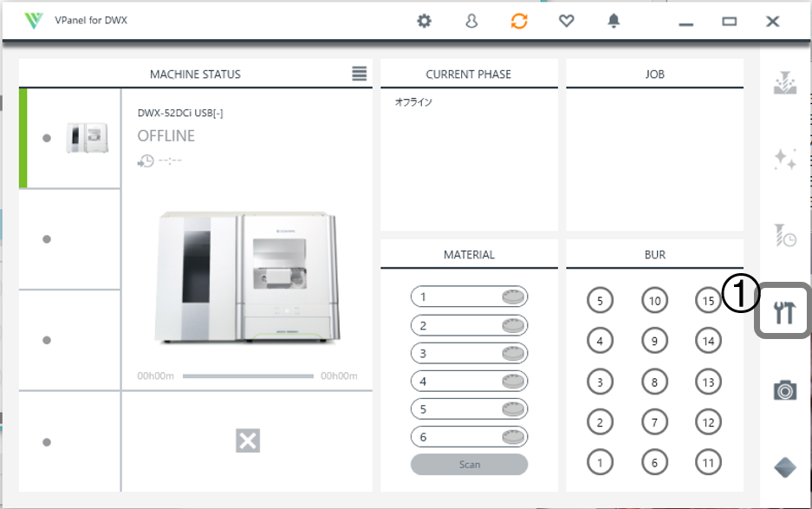Click the job progress bar
The height and width of the screenshot is (509, 812).
[248, 375]
